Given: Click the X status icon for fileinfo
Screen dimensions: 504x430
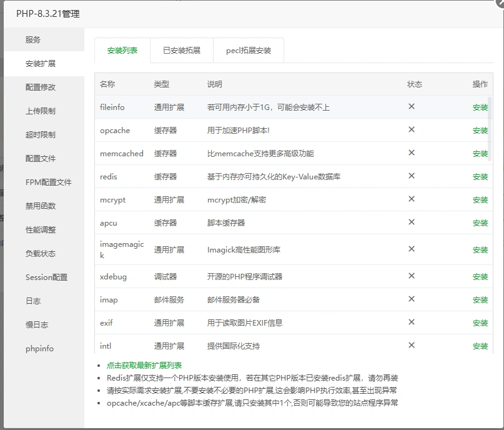Looking at the screenshot, I should tap(412, 106).
